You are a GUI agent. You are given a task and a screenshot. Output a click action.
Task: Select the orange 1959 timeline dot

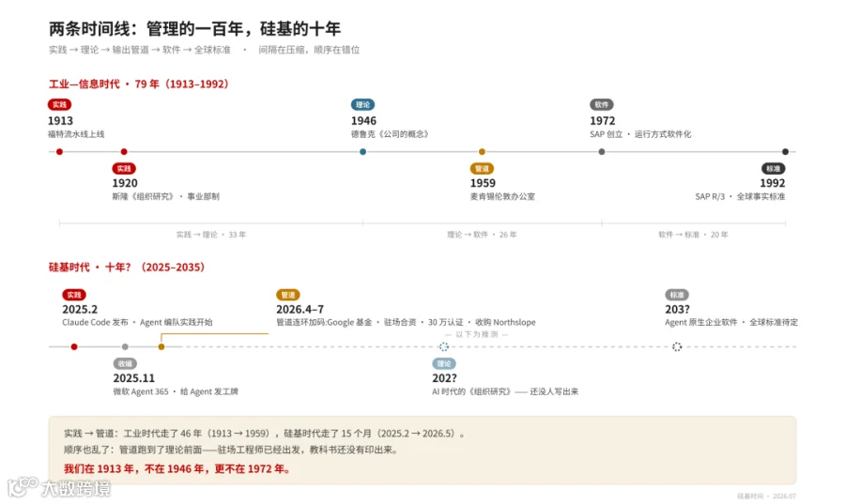[x=482, y=152]
